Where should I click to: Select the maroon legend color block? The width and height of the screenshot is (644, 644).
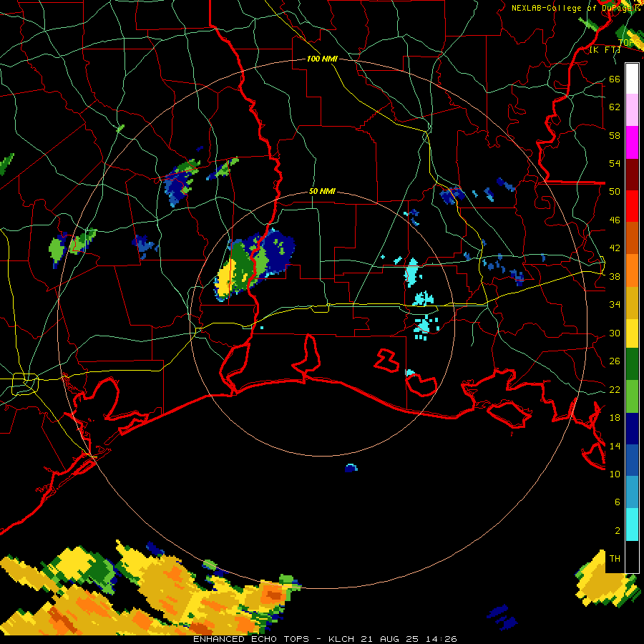pos(632,175)
